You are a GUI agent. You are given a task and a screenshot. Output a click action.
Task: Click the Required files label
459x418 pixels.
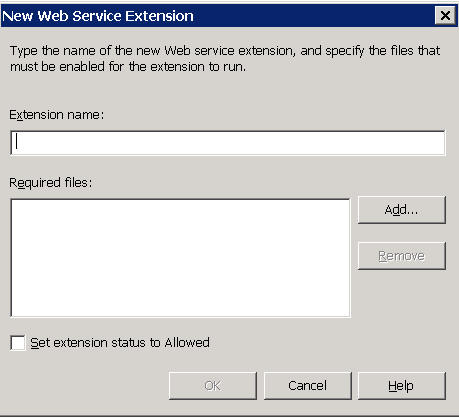pos(50,183)
